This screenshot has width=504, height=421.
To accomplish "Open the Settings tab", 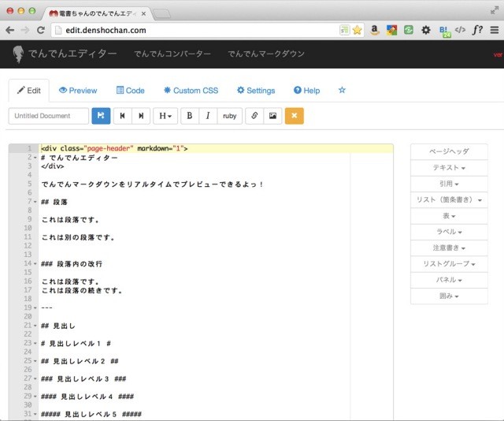I will 256,91.
